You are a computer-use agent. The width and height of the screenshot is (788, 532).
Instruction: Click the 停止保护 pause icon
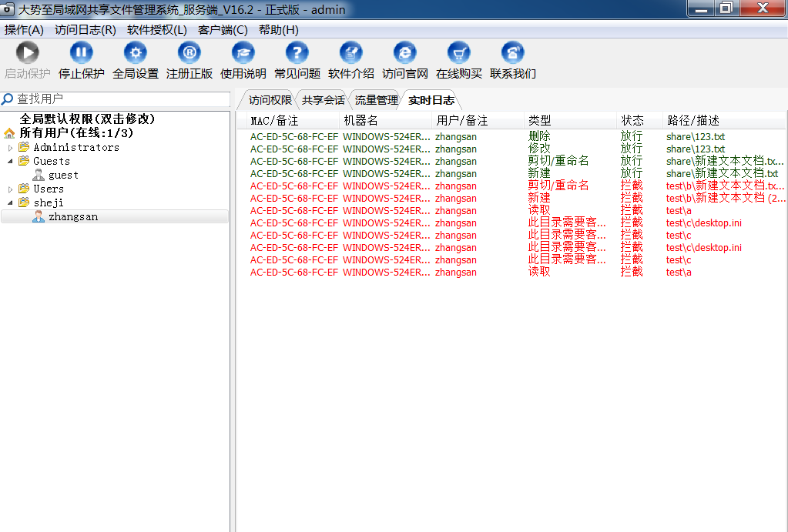(81, 53)
